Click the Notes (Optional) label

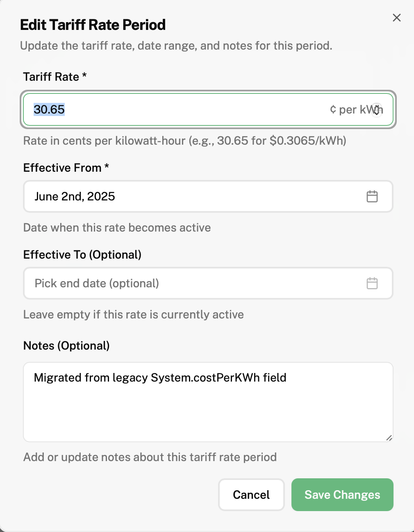(66, 346)
